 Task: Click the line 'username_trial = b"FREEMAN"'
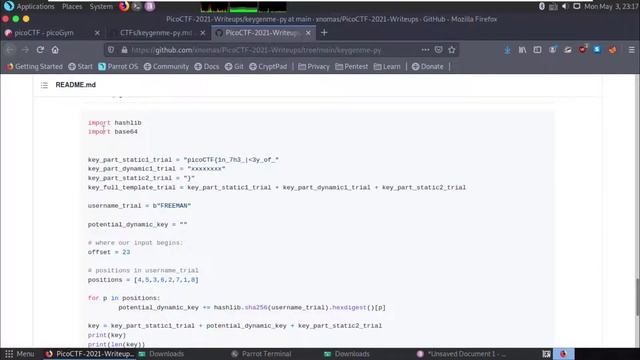(140, 206)
